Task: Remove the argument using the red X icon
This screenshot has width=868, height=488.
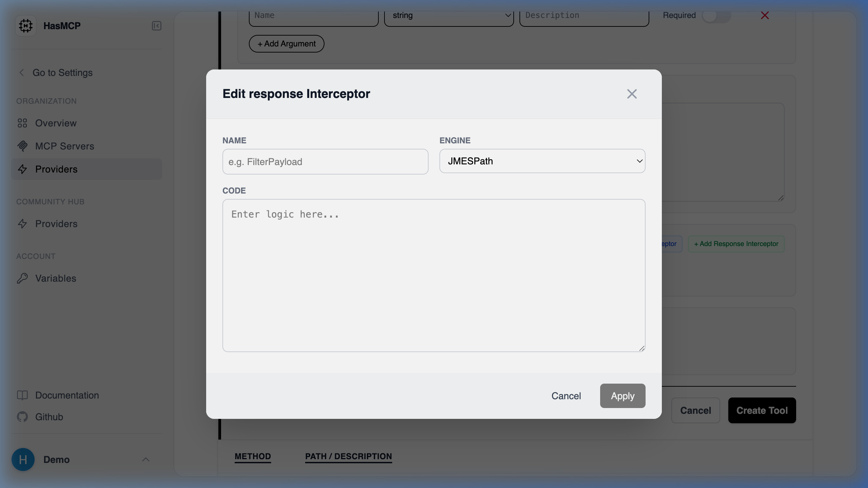Action: (x=765, y=15)
